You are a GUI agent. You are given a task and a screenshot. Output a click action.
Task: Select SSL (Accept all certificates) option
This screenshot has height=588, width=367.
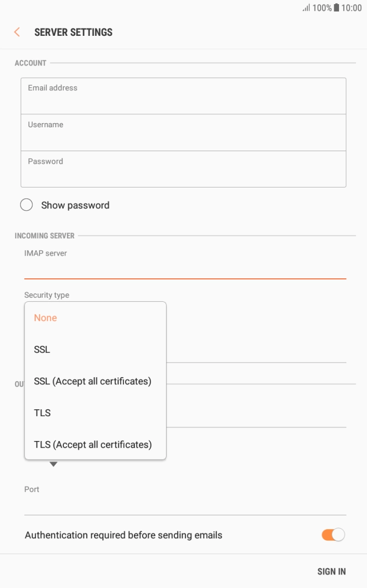pos(93,381)
